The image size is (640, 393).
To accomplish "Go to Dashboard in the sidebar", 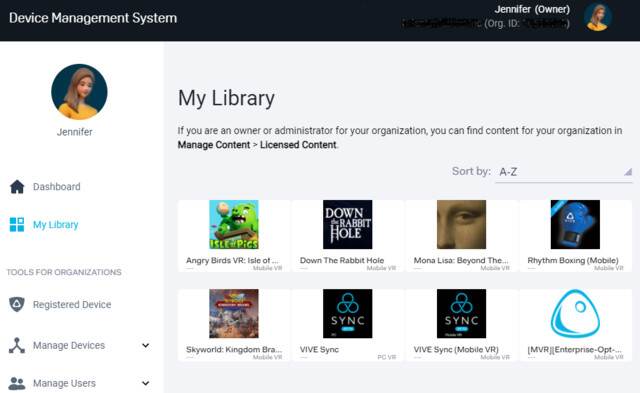I will tap(57, 187).
